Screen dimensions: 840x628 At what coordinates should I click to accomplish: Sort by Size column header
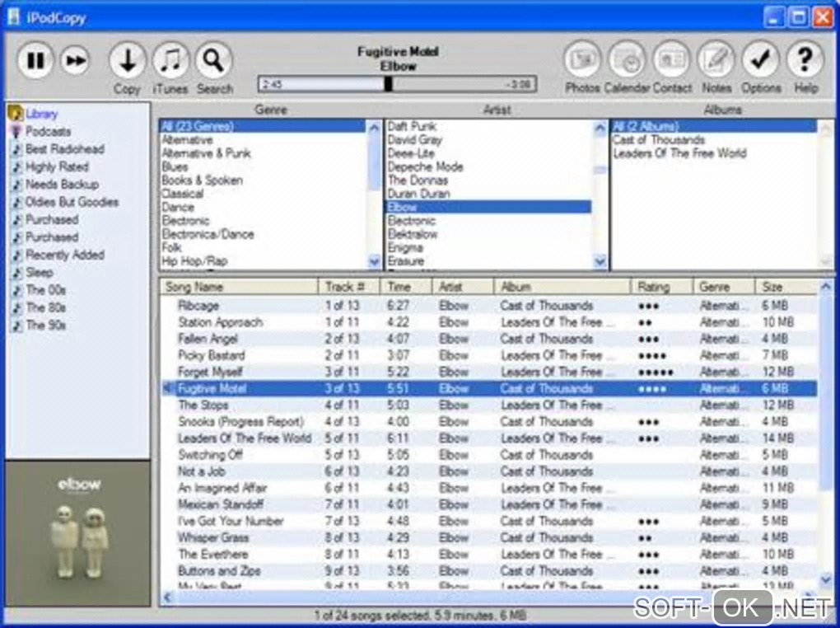(786, 287)
